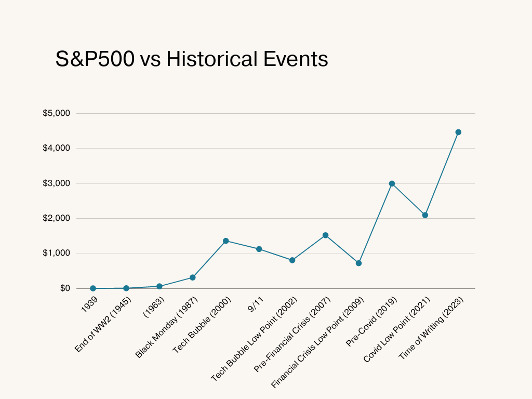Viewport: 532px width, 399px height.
Task: Click the Pre-Financial Crisis (2007) data point
Action: tap(325, 235)
